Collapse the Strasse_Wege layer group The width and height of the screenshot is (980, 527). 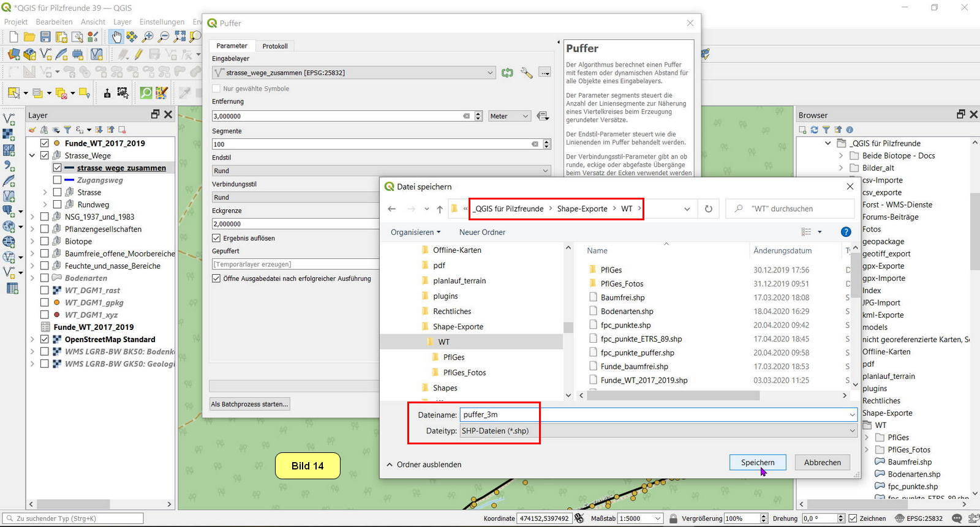(x=32, y=155)
